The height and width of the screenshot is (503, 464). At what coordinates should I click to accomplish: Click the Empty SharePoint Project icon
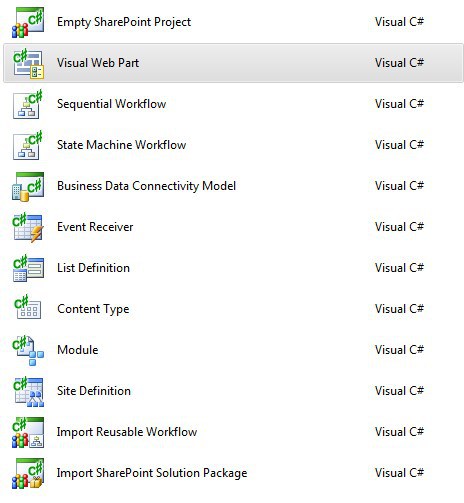pyautogui.click(x=28, y=23)
